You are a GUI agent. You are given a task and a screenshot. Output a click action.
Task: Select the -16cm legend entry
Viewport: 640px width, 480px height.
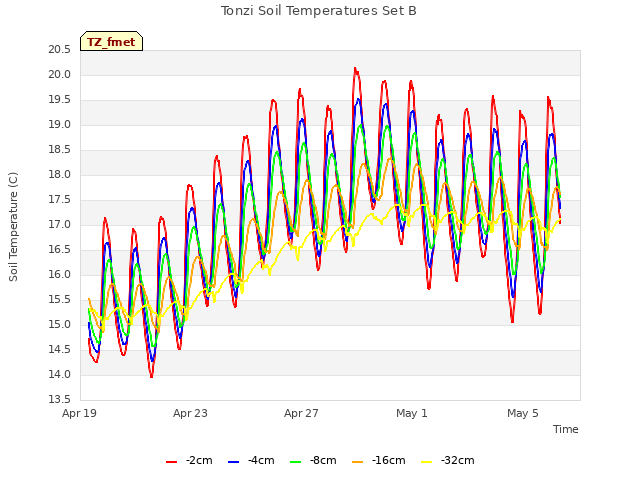[378, 460]
